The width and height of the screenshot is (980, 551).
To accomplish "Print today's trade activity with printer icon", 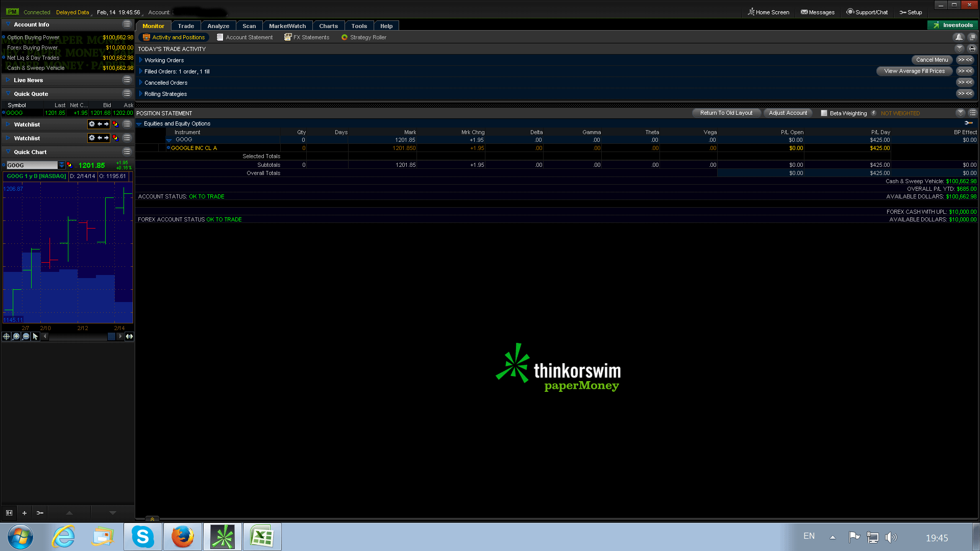I will [972, 48].
